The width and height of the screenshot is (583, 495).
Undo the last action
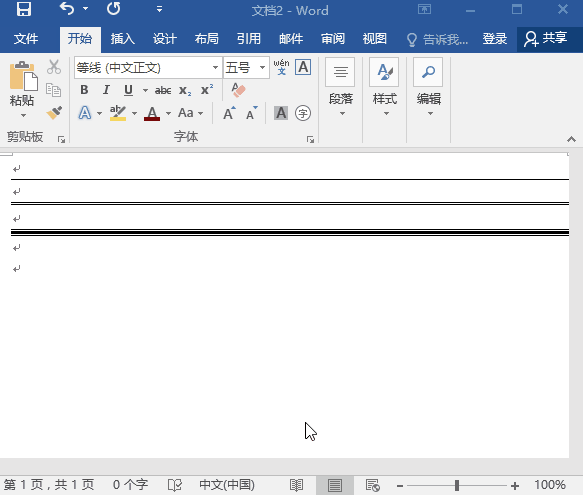(x=67, y=9)
